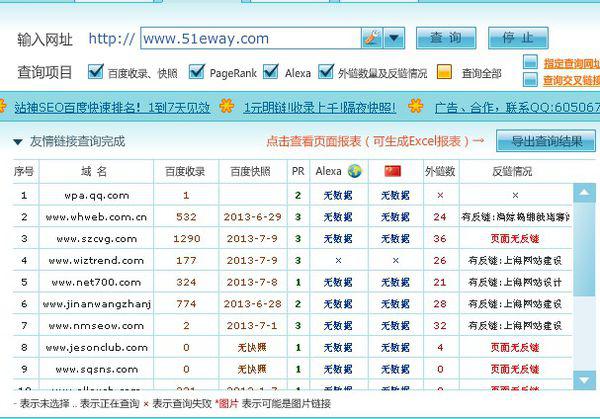
Task: Uncheck the 百度收录、快照 checkbox
Action: (95, 72)
